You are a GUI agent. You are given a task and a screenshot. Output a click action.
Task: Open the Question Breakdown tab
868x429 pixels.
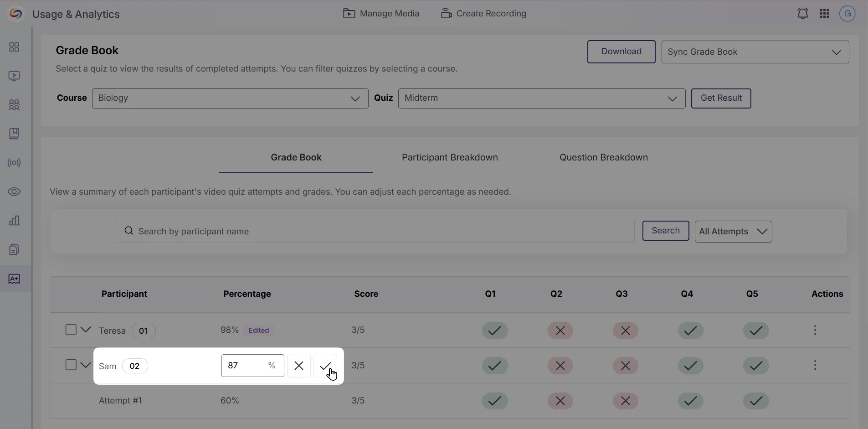click(603, 157)
